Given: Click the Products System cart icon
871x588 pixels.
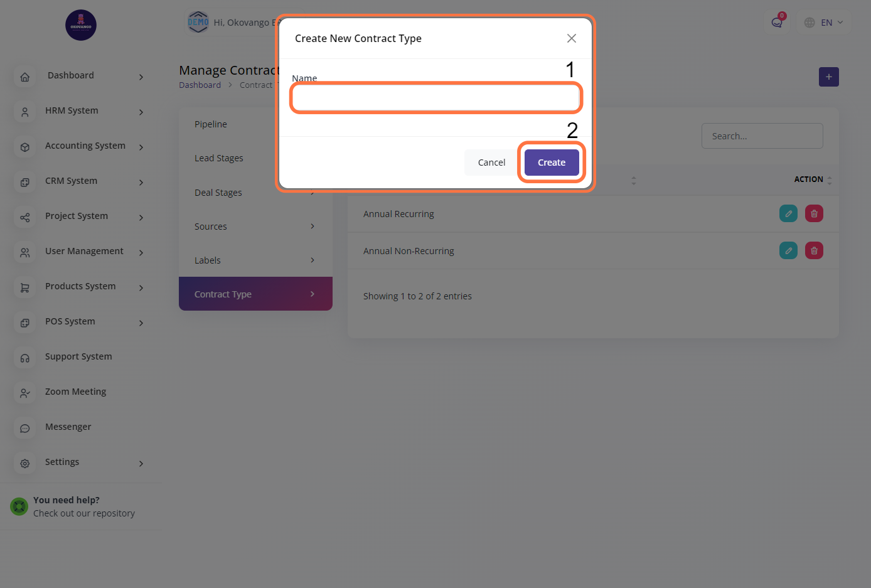Looking at the screenshot, I should (25, 288).
